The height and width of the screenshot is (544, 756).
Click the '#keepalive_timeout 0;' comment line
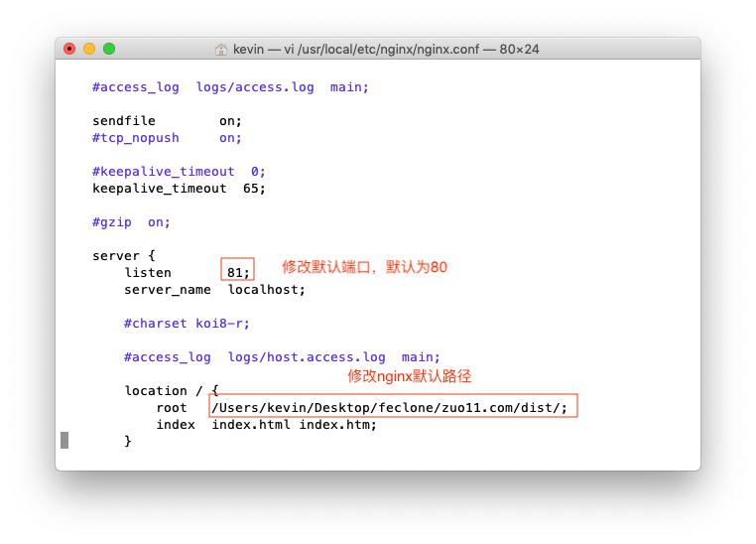[179, 172]
